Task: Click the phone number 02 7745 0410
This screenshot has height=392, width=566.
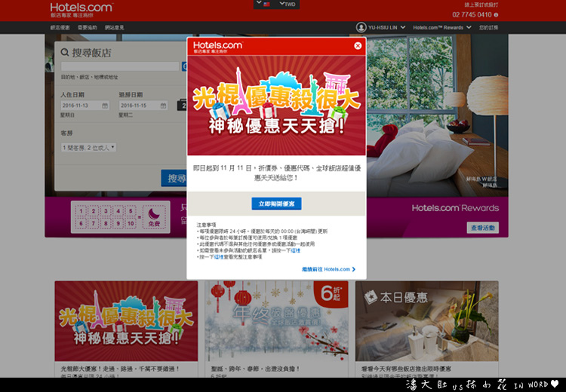Action: click(472, 15)
